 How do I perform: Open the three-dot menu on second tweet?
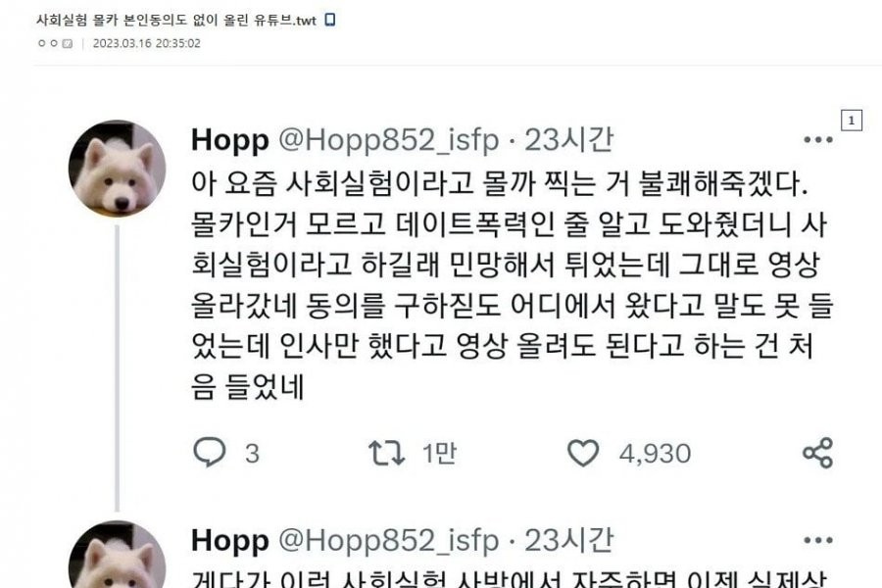point(818,541)
